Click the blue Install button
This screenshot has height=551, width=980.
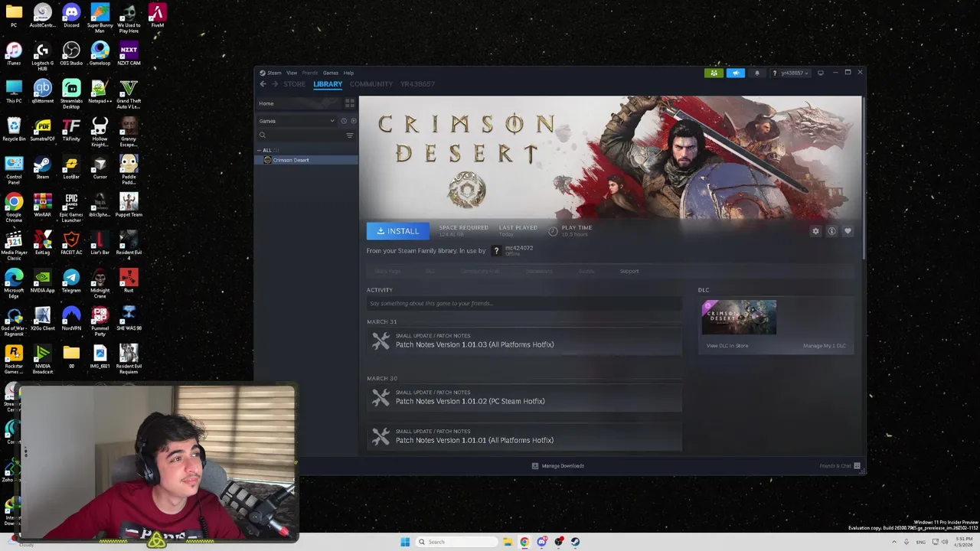(x=398, y=231)
